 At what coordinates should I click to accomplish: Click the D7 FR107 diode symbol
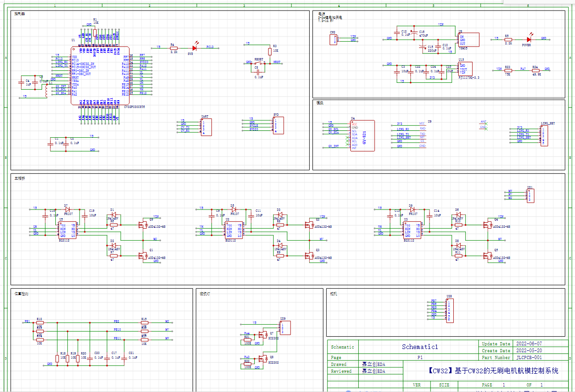(67, 209)
